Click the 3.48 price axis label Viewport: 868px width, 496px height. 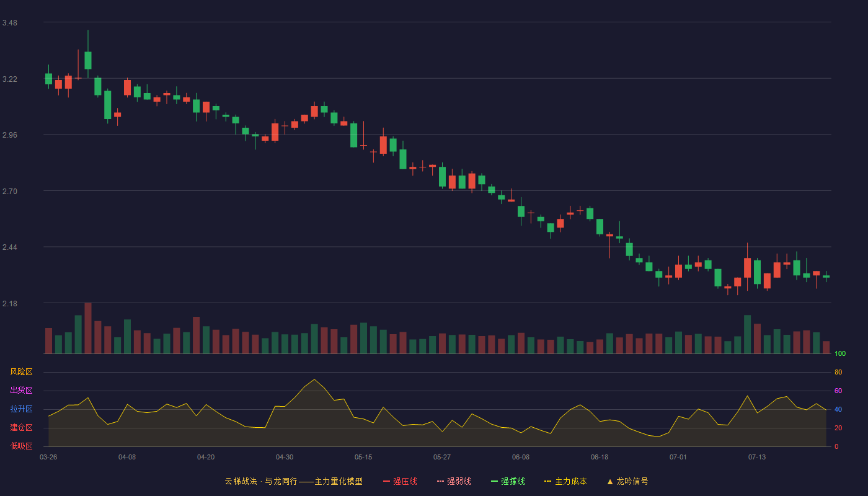(10, 23)
